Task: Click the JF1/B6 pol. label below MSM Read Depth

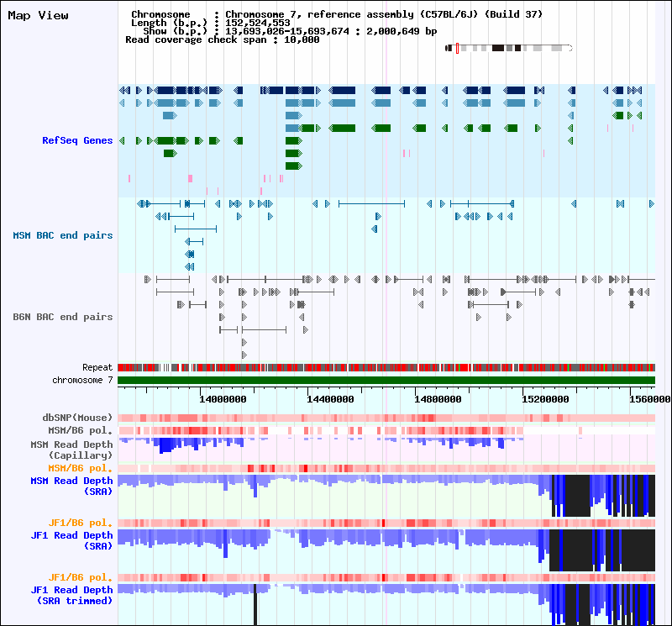Action: click(80, 523)
